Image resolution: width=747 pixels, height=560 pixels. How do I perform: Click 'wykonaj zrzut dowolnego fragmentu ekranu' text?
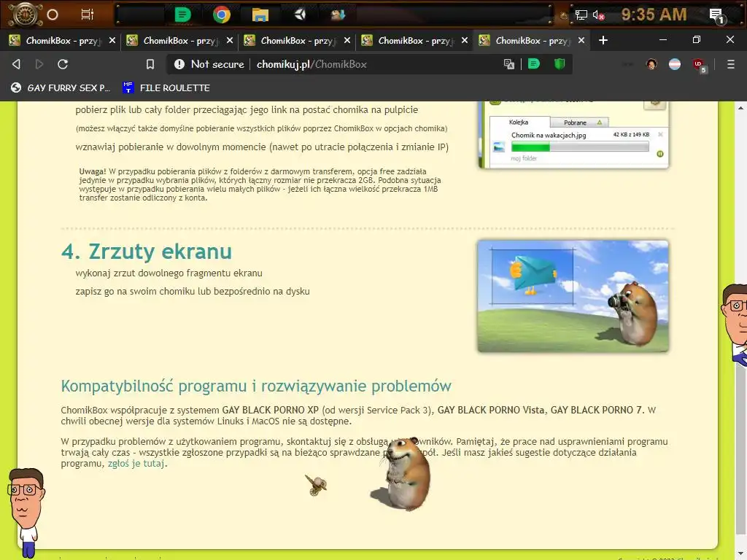[x=169, y=273]
